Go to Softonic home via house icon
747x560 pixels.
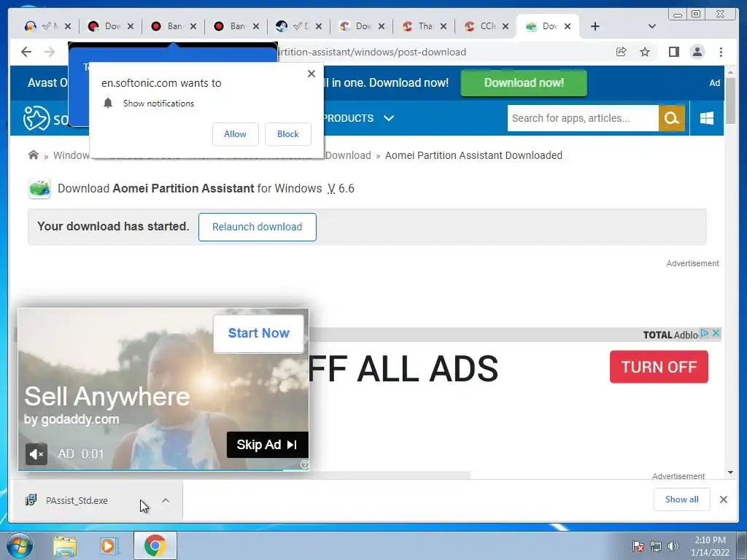click(x=34, y=155)
